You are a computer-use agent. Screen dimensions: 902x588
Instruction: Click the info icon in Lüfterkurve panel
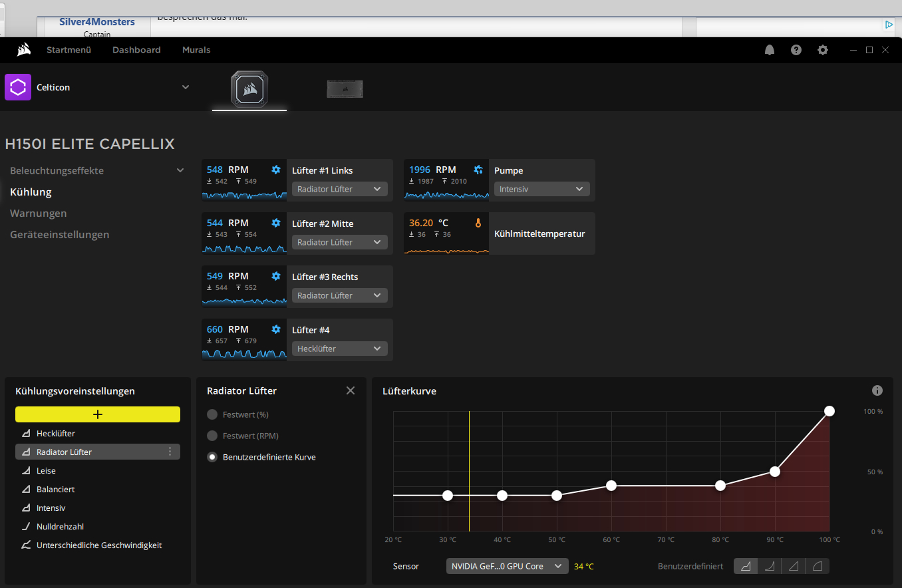click(x=877, y=390)
